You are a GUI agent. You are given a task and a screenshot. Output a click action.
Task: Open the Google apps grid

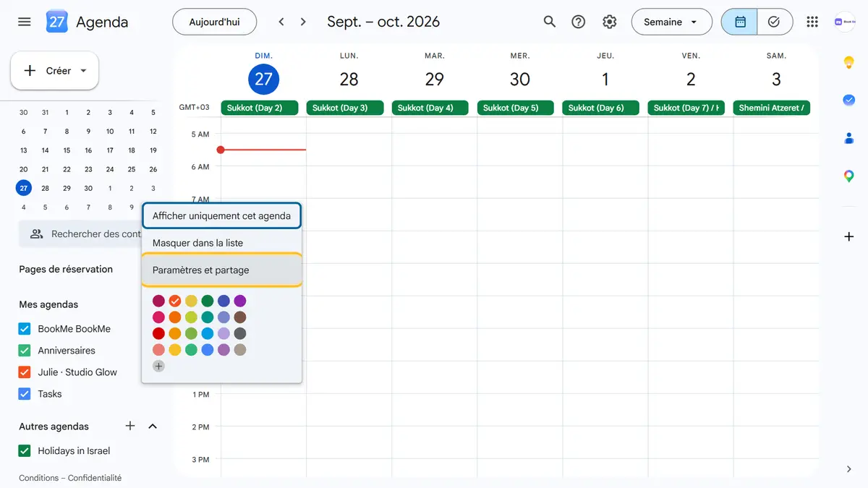pyautogui.click(x=812, y=22)
